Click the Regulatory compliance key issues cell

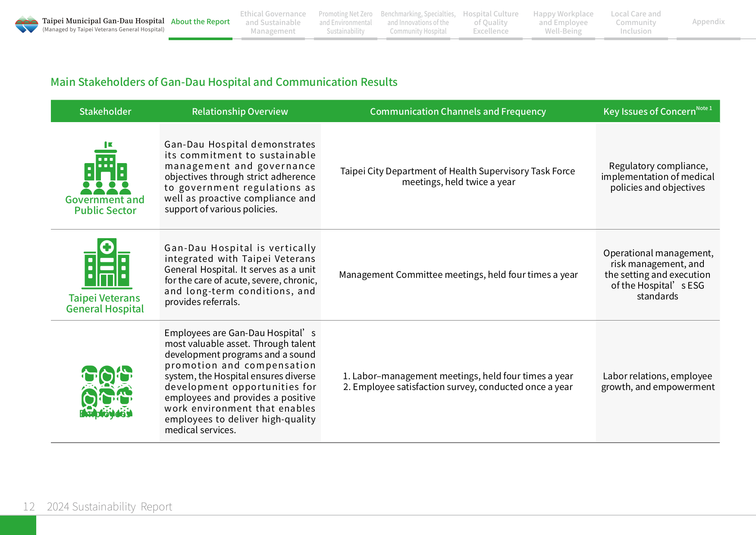(658, 176)
